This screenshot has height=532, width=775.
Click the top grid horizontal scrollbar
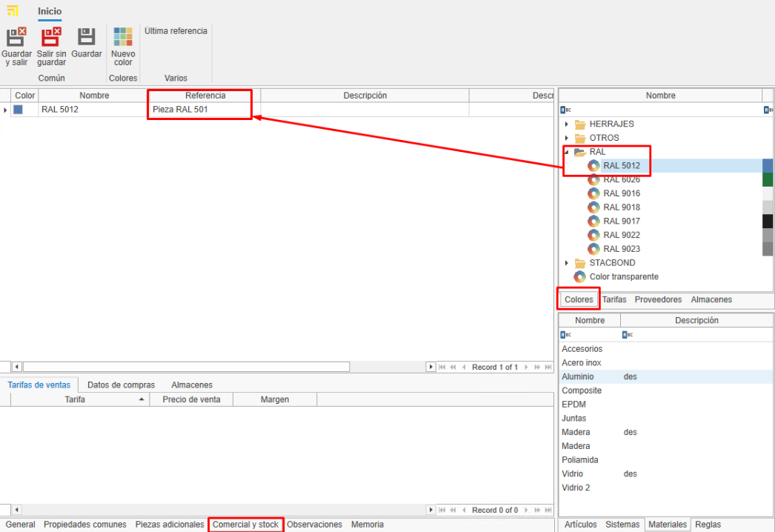[186, 367]
